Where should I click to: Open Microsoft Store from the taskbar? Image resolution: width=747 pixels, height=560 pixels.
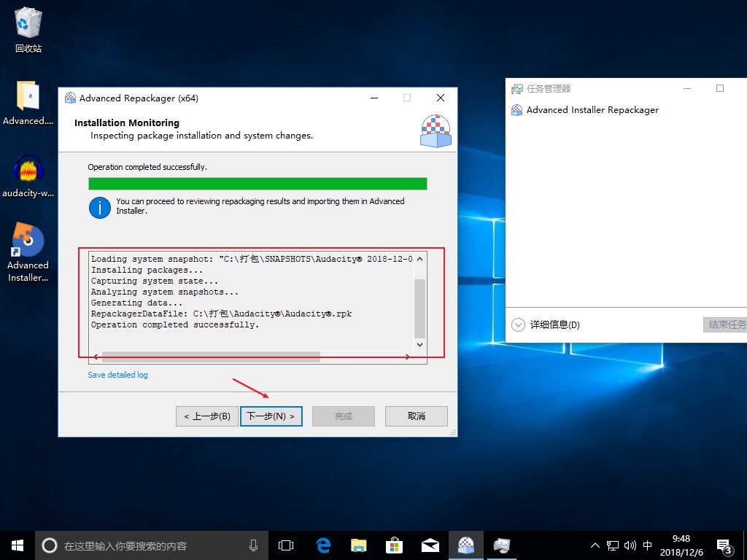[x=395, y=545]
